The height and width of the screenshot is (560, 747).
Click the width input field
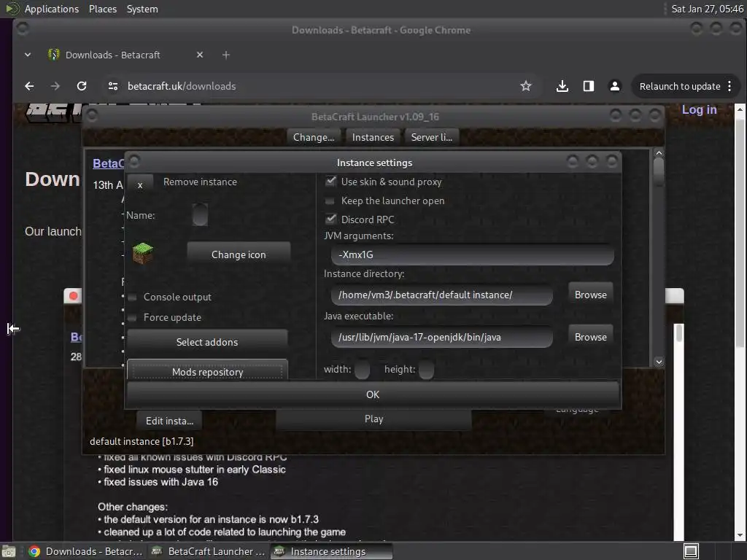tap(362, 370)
